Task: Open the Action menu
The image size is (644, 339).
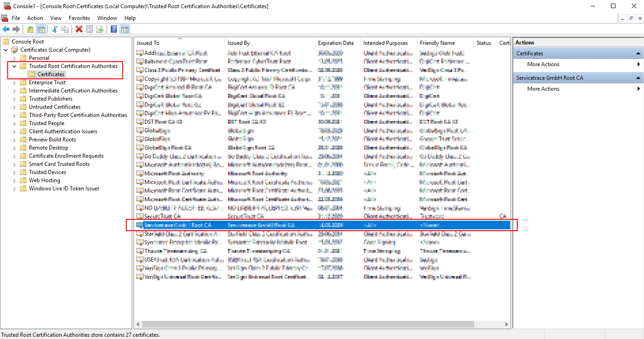Action: [x=35, y=18]
